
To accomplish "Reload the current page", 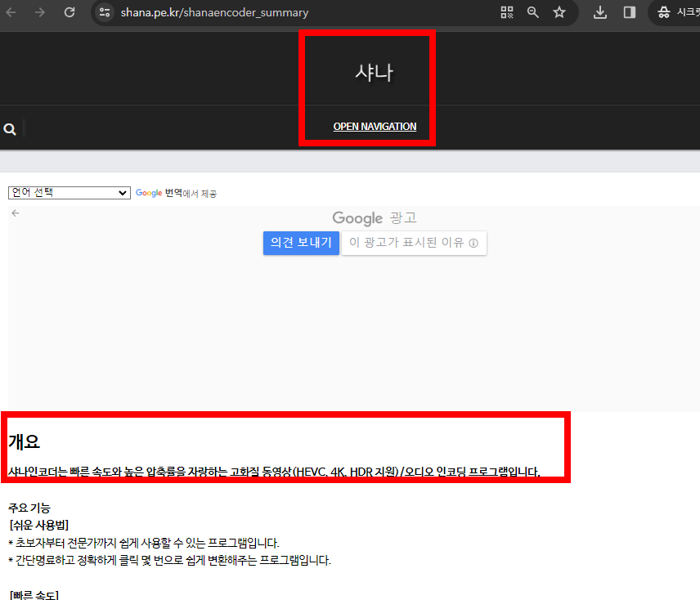I will click(69, 12).
